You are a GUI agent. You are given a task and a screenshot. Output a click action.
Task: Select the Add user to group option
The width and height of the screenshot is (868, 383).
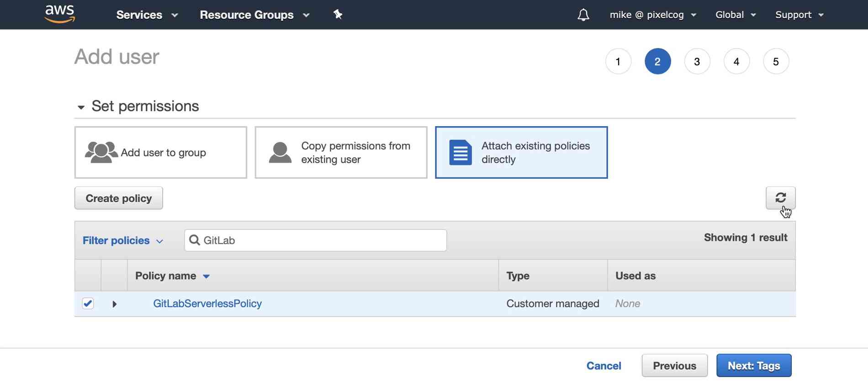pos(161,152)
